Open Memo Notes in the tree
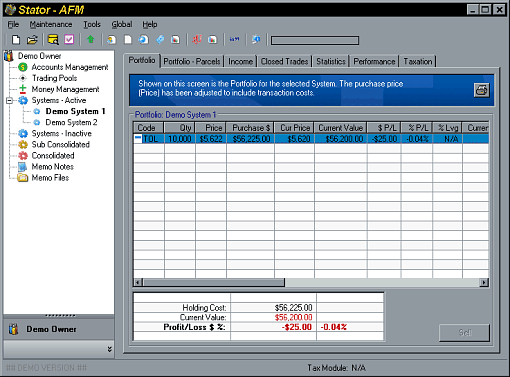This screenshot has width=510, height=377. click(x=53, y=167)
